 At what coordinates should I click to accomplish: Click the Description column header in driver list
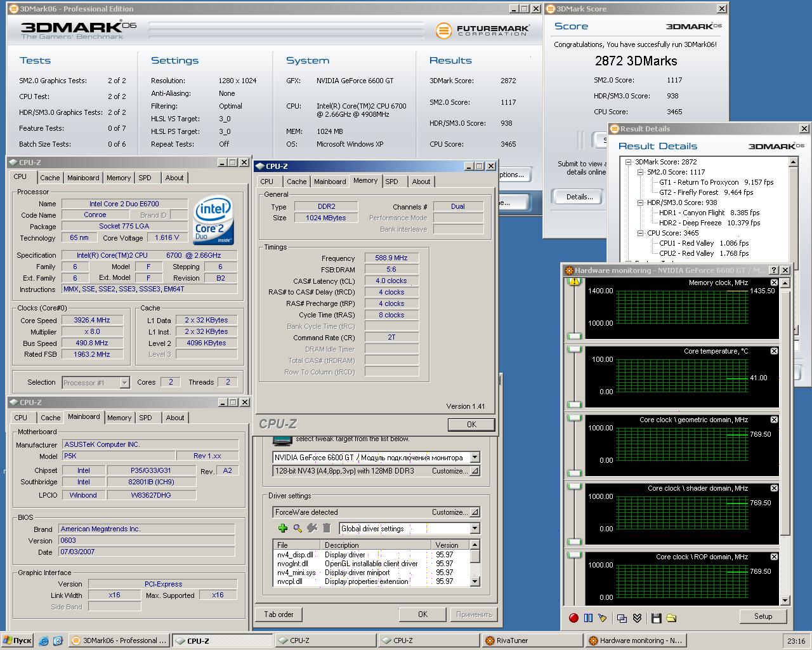377,545
